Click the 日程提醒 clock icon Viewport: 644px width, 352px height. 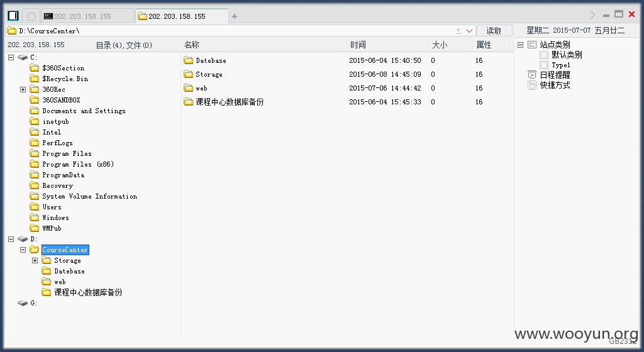tap(532, 75)
